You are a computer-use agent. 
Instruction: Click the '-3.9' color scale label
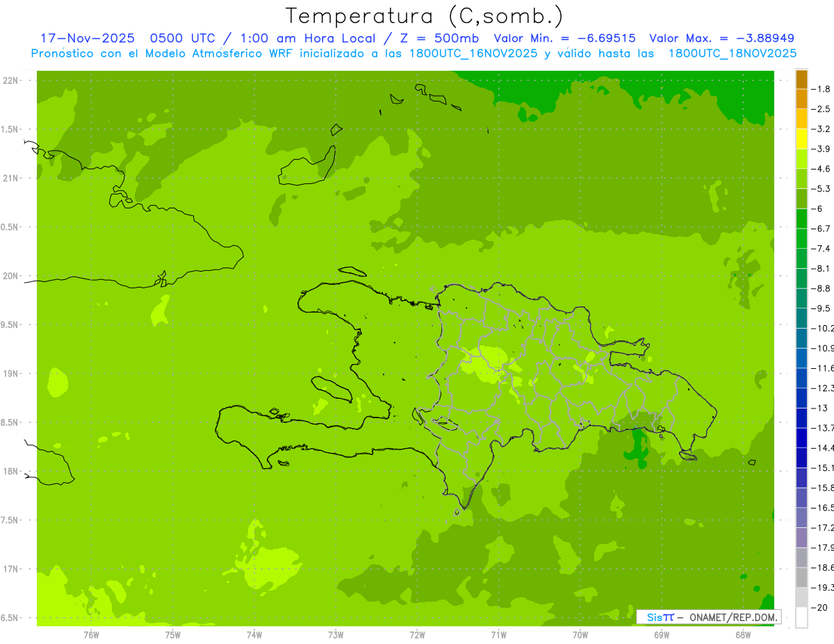822,149
